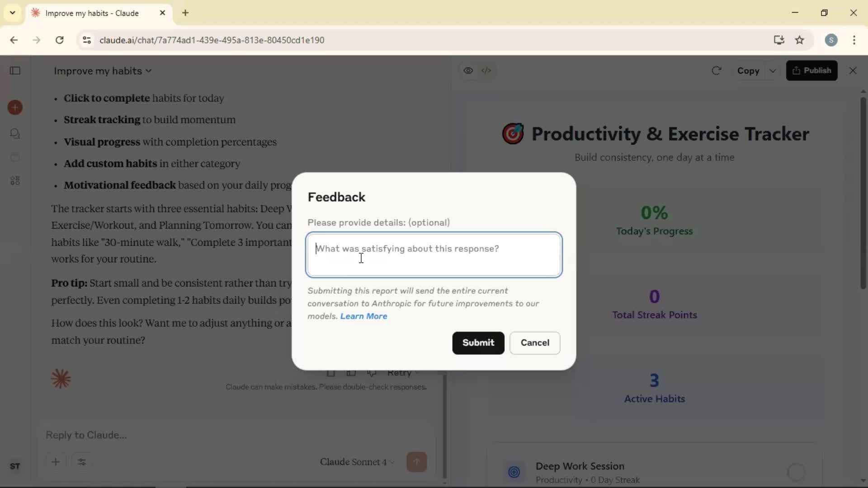The height and width of the screenshot is (488, 868).
Task: Publish the artifact
Action: tap(811, 70)
